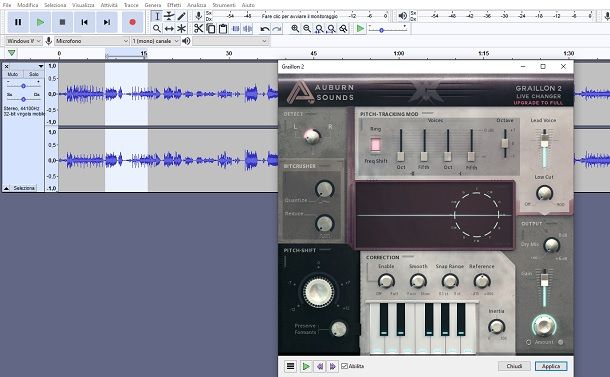Open the track menu dropdown arrow
The height and width of the screenshot is (377, 610).
tap(40, 67)
